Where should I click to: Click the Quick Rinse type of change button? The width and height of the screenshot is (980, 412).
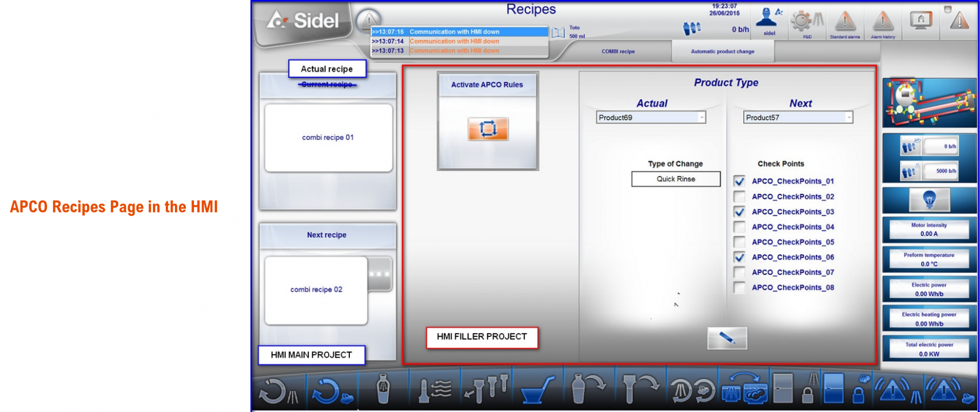[x=676, y=179]
